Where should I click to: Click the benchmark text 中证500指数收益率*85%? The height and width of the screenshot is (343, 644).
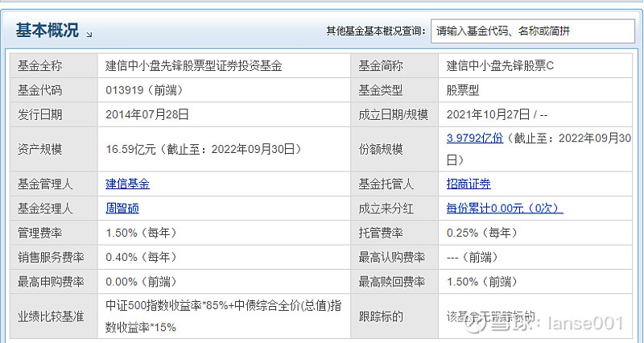pos(167,306)
